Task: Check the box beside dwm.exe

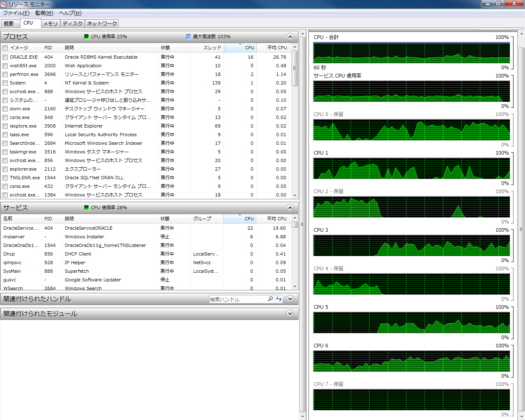Action: click(5, 109)
